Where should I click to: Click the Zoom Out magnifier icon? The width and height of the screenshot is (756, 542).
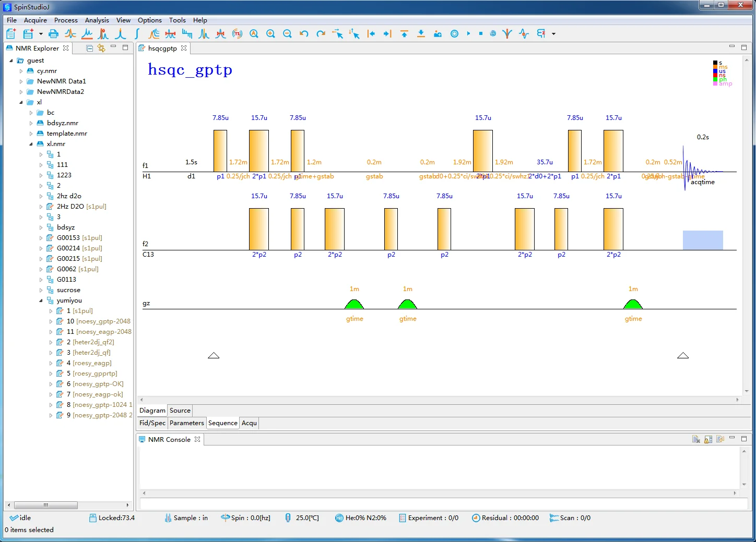[x=287, y=34]
